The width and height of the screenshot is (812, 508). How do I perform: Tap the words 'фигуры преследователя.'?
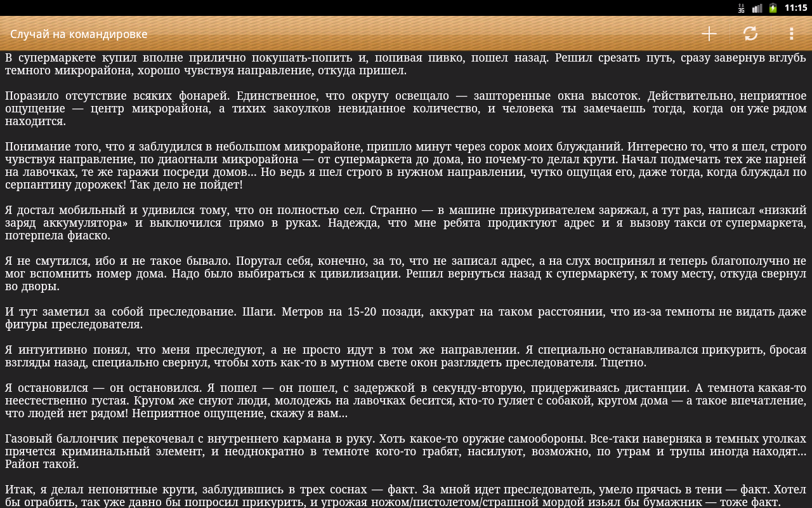[x=74, y=324]
